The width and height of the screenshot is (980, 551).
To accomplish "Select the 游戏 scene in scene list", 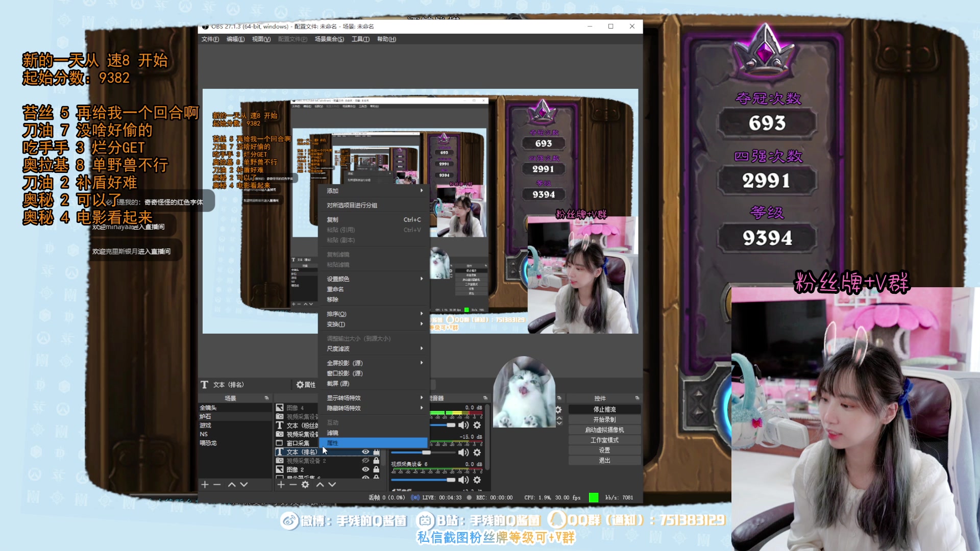I will [206, 425].
